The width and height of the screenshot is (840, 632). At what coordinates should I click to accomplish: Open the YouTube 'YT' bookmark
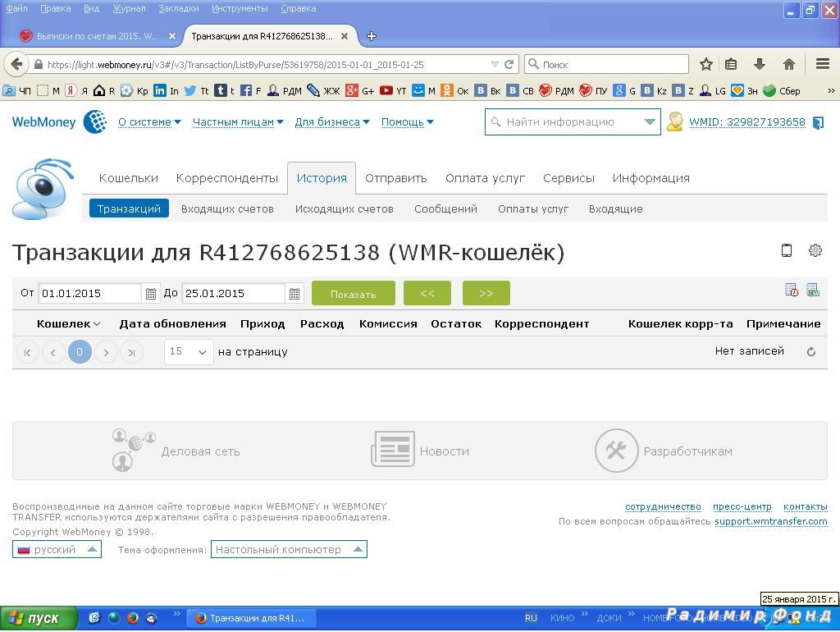pyautogui.click(x=393, y=90)
